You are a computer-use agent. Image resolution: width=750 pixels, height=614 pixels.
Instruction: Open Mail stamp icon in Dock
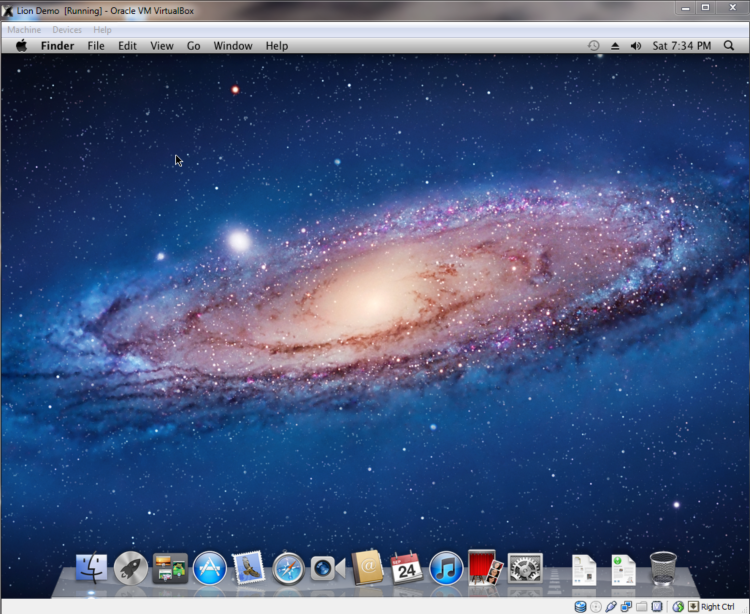(x=248, y=568)
